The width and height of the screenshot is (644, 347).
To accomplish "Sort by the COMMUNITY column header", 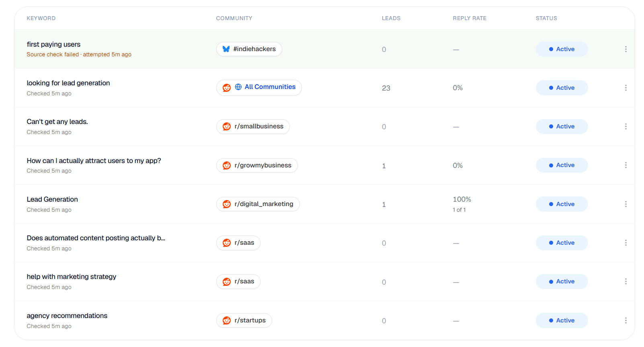I will pos(234,18).
